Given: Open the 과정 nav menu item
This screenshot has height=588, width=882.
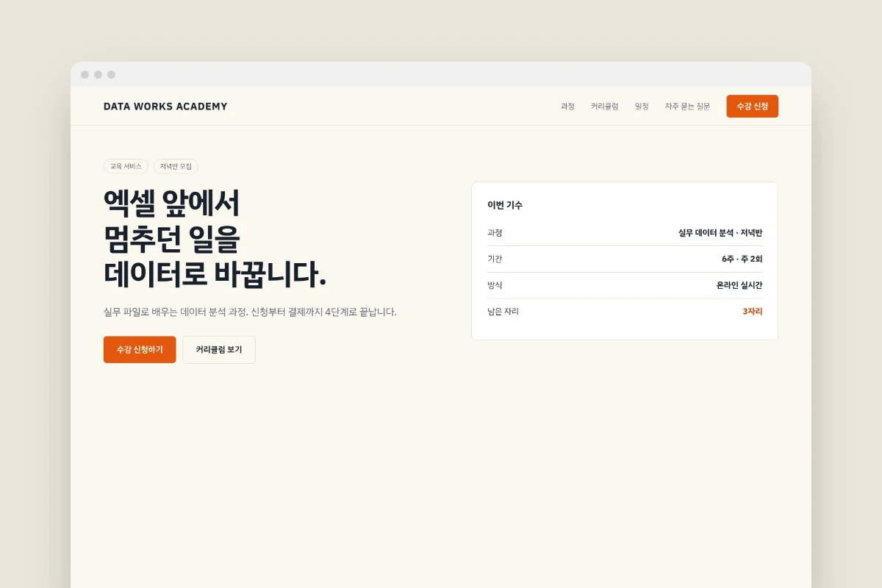Looking at the screenshot, I should pos(567,107).
